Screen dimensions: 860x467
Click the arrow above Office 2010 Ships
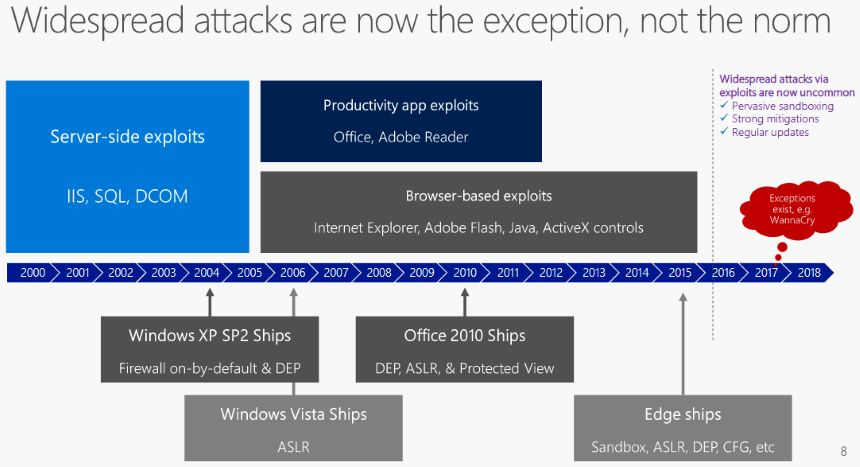point(465,302)
